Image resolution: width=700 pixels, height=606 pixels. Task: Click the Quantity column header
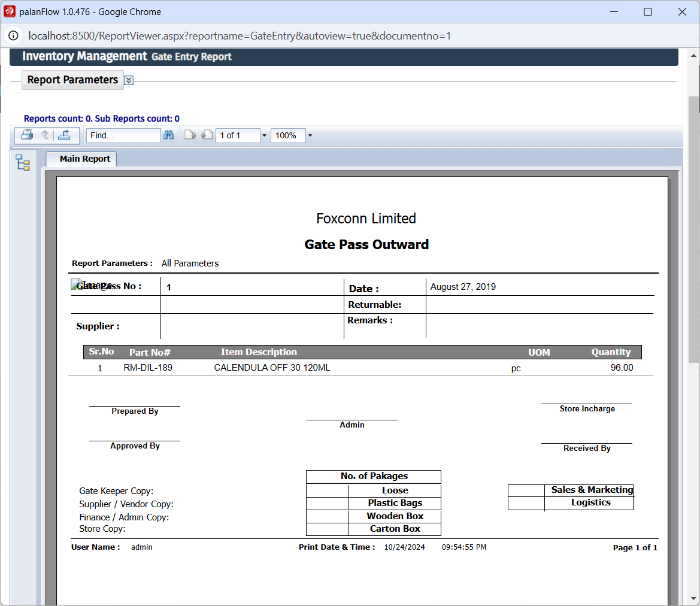coord(611,352)
